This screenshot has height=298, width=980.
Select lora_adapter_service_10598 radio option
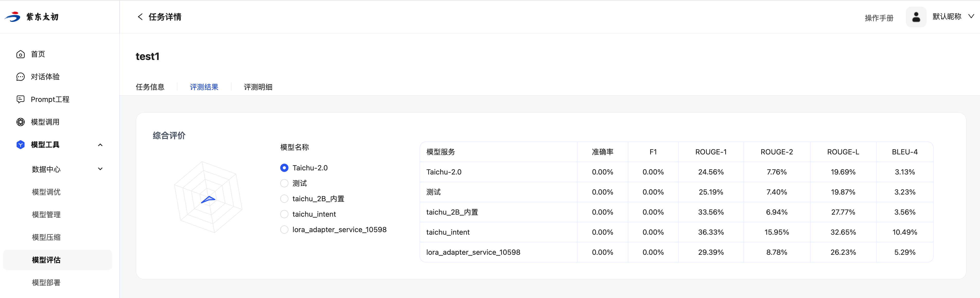[284, 230]
